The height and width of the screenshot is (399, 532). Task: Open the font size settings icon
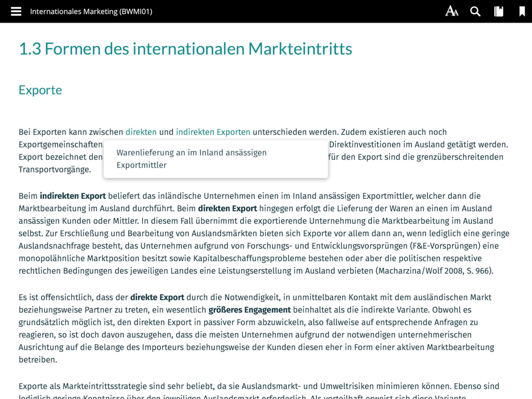tap(451, 11)
